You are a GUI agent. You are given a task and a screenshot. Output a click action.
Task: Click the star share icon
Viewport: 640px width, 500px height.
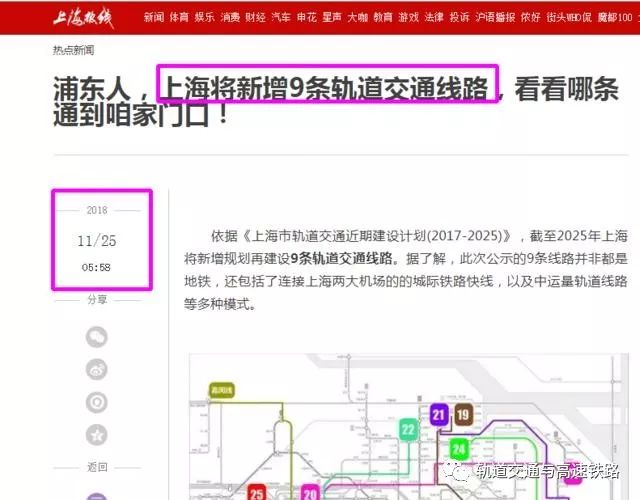click(97, 435)
